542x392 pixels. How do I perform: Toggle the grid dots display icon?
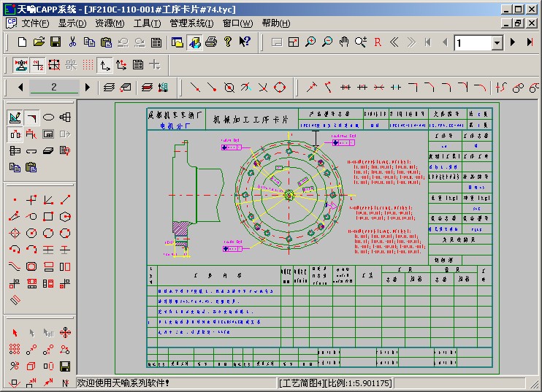pyautogui.click(x=88, y=64)
